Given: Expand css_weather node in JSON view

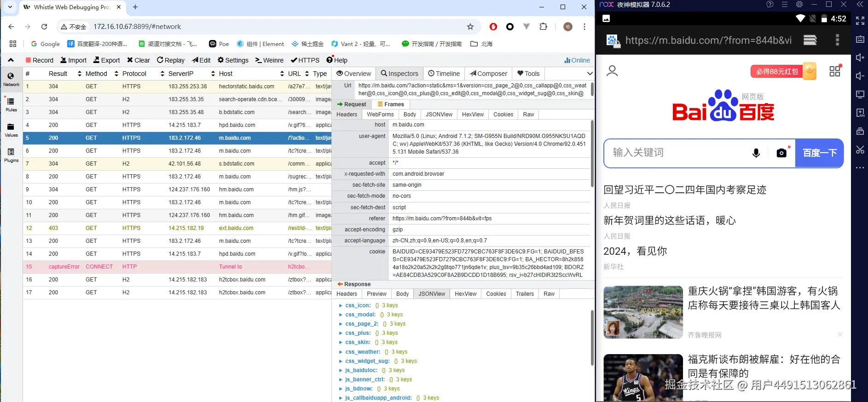Looking at the screenshot, I should click(341, 352).
